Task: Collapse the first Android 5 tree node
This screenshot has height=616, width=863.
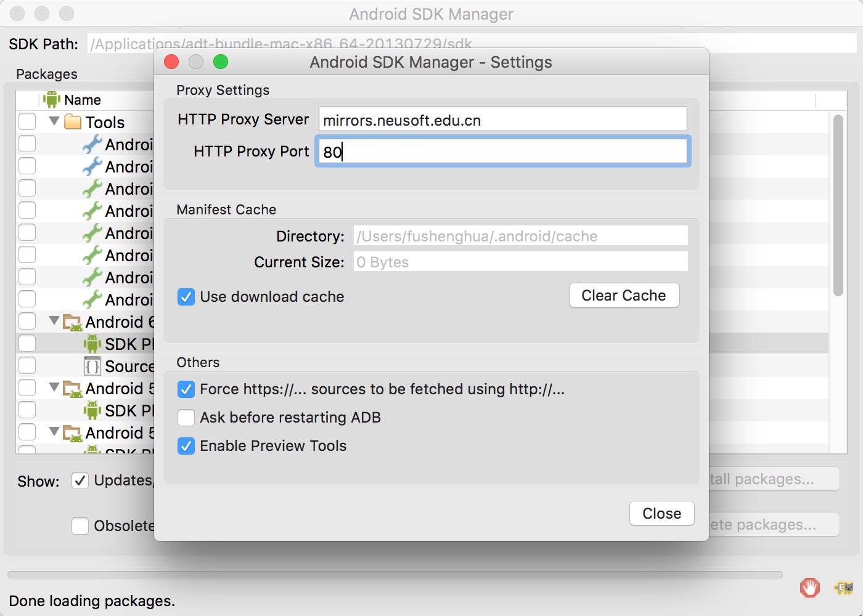Action: [54, 387]
